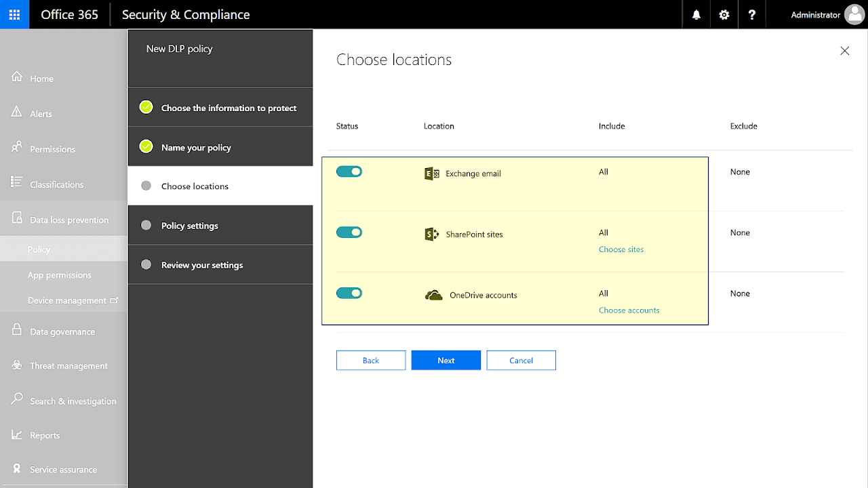The height and width of the screenshot is (488, 868).
Task: Open the Choose accounts link
Action: 629,310
